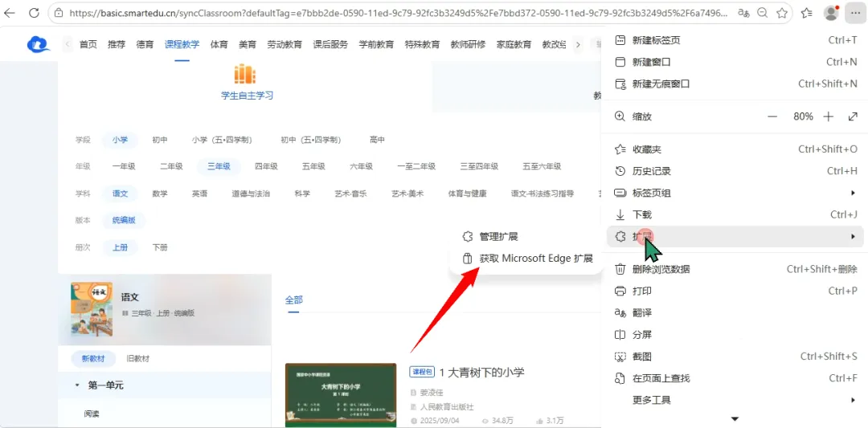This screenshot has width=868, height=428.
Task: Open 下载 from the menu
Action: click(x=736, y=214)
